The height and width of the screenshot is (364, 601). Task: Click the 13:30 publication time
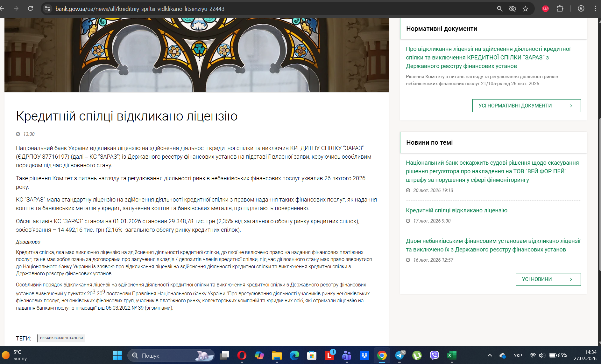pyautogui.click(x=29, y=134)
